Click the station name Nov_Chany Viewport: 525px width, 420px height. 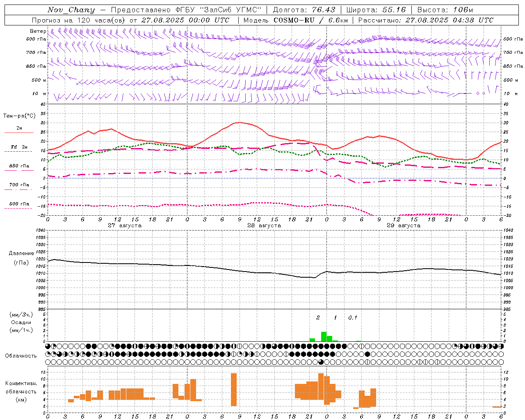(71, 10)
